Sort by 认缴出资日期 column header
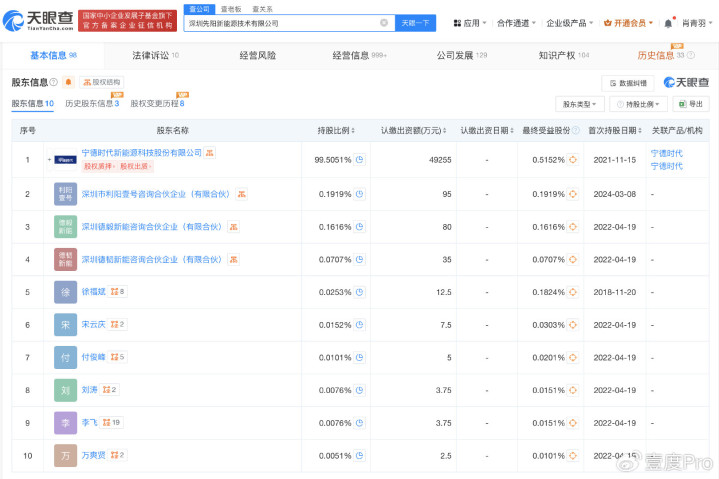The width and height of the screenshot is (719, 479). (x=487, y=131)
